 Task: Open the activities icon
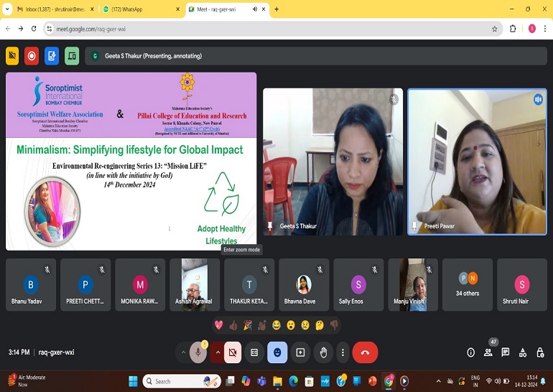(x=523, y=353)
